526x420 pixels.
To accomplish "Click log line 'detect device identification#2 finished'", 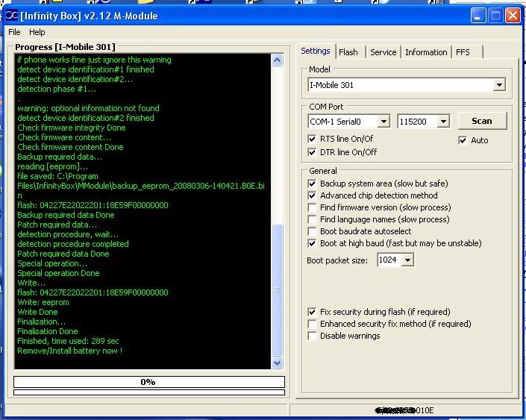I will click(86, 118).
